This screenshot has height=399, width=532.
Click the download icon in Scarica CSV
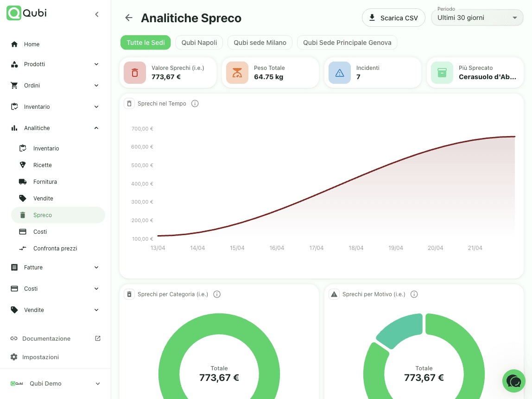click(372, 18)
